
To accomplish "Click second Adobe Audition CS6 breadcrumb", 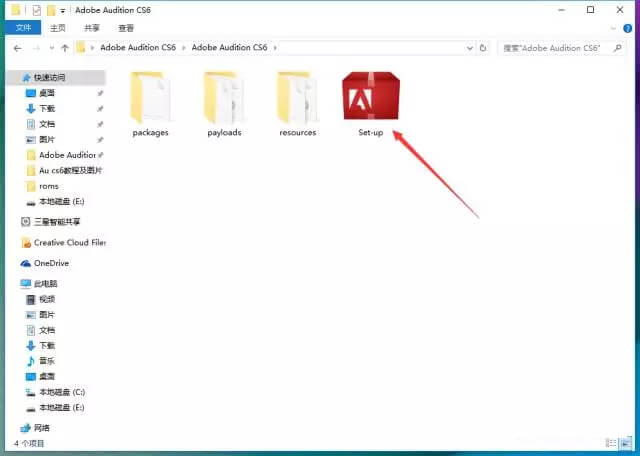I will click(229, 47).
